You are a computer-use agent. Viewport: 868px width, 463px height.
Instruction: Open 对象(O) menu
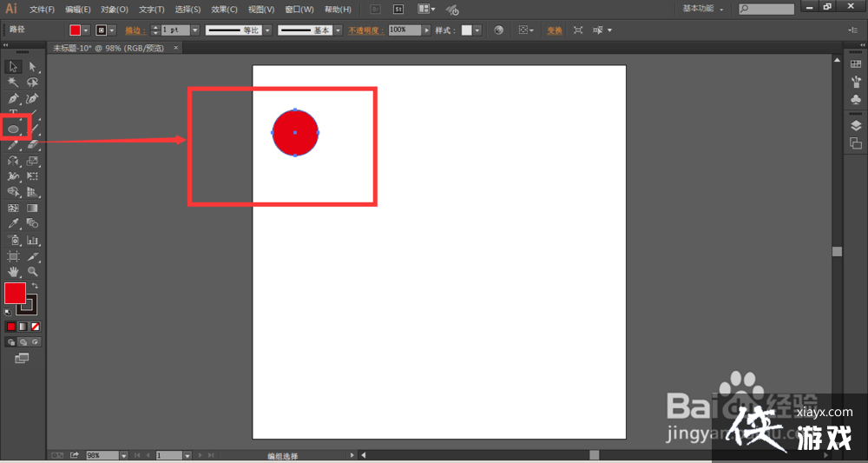115,10
